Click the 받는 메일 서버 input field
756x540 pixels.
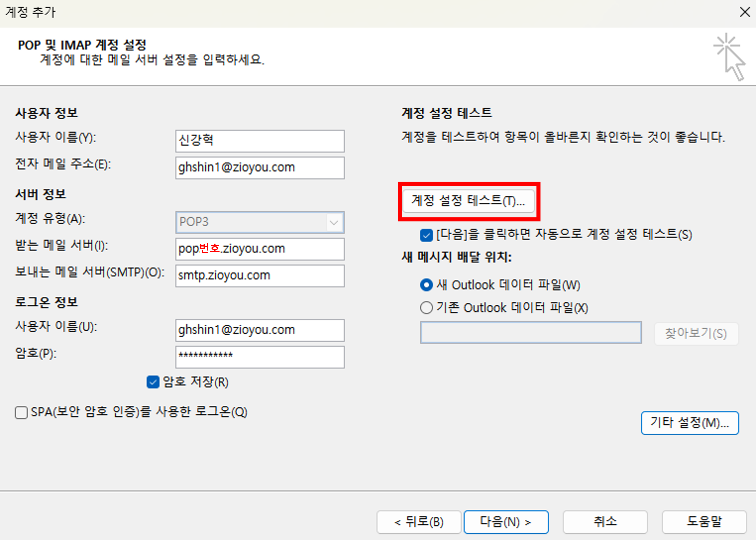[260, 249]
